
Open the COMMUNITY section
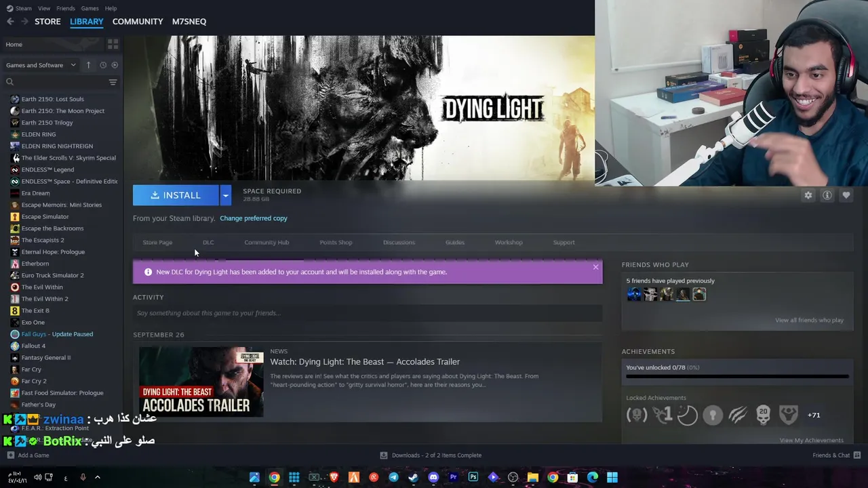click(x=138, y=22)
